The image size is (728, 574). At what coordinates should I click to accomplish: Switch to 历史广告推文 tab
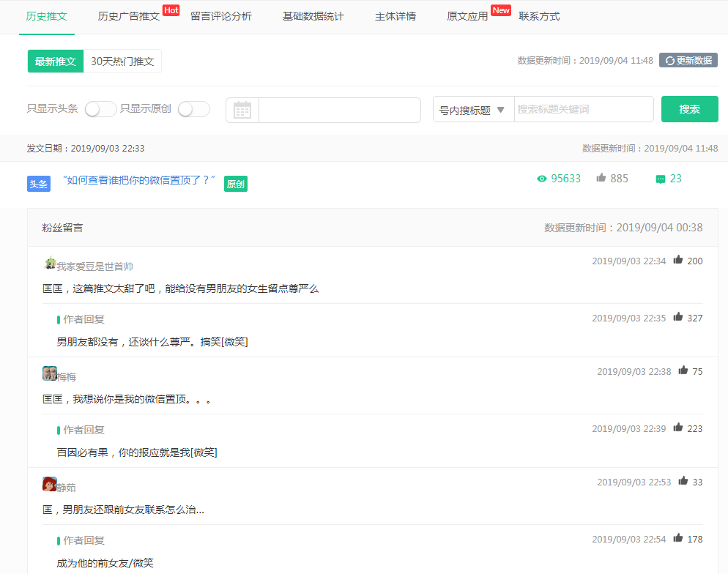point(129,16)
